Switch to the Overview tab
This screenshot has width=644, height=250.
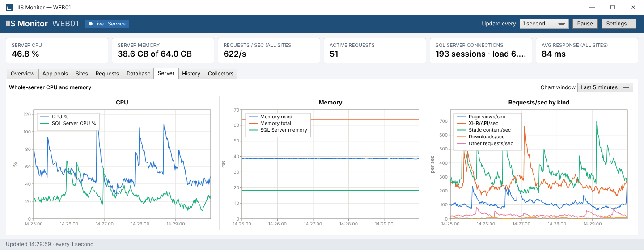point(22,74)
